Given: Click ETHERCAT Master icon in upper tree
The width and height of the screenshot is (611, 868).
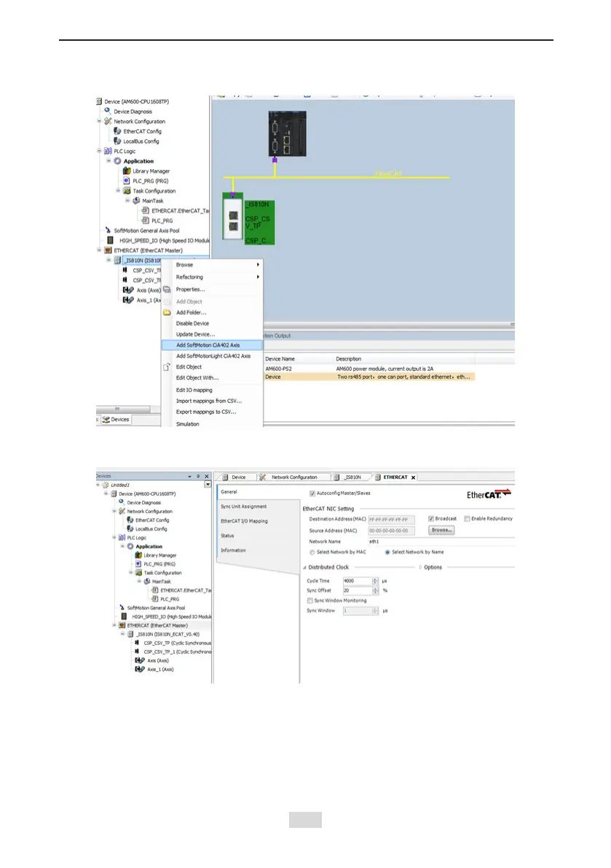Looking at the screenshot, I should pyautogui.click(x=108, y=250).
